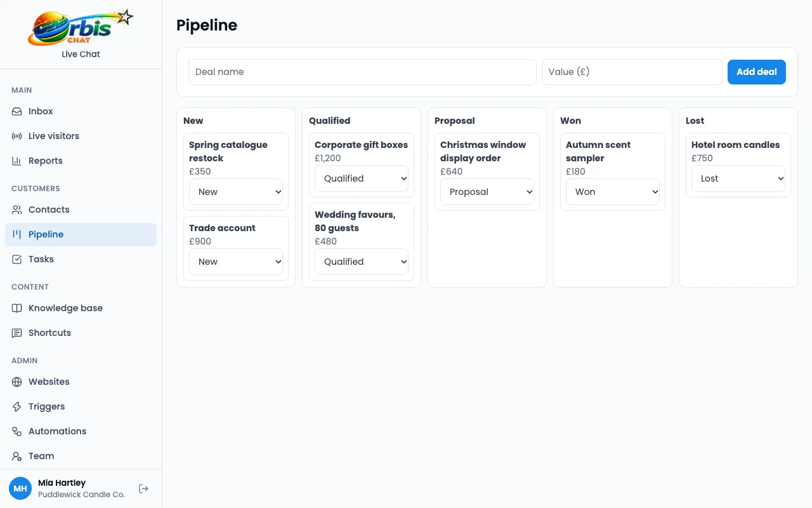Focus the Value (£) field

[632, 72]
